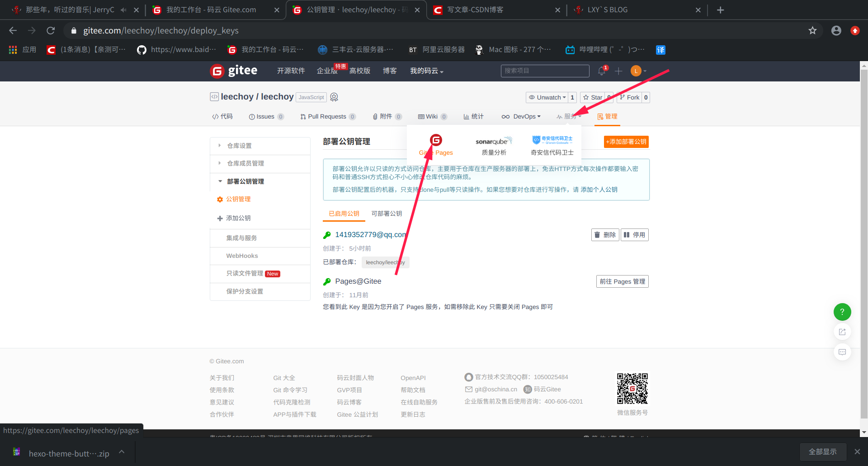
Task: Bookmark this page with star icon
Action: [812, 30]
